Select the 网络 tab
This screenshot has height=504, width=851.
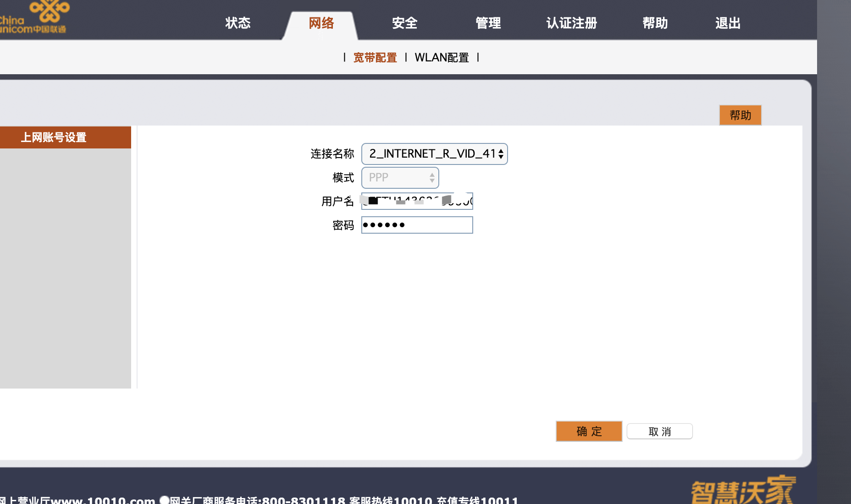pyautogui.click(x=321, y=23)
